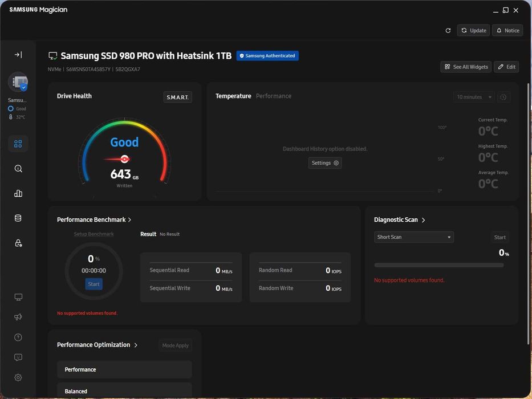
Task: Click the Drive Health gauge
Action: [124, 152]
